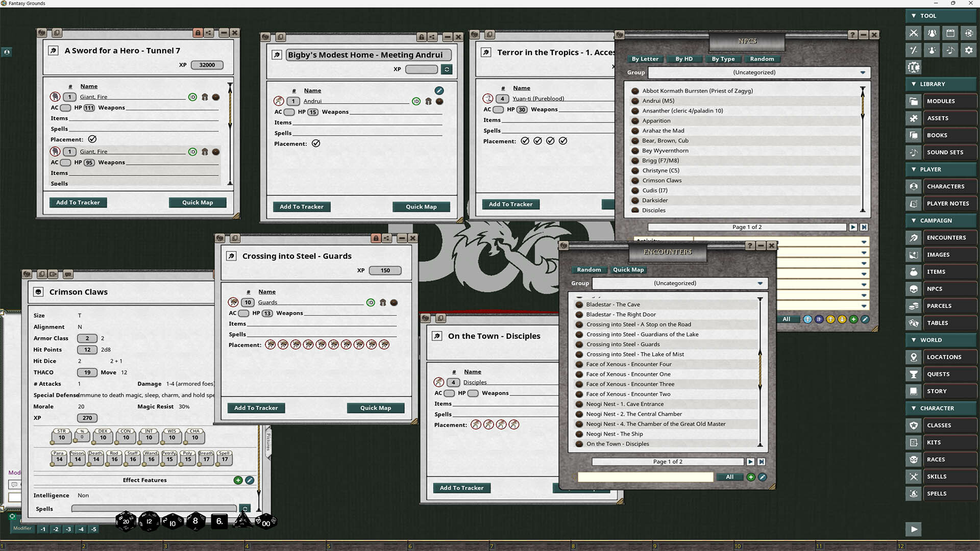Screen dimensions: 980x551
Task: Switch NPC list to By Type
Action: tap(723, 59)
